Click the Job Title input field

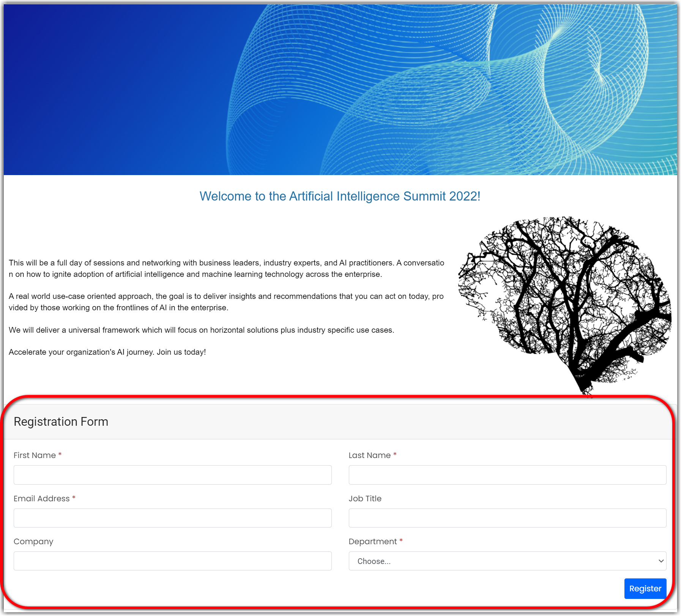pos(508,518)
